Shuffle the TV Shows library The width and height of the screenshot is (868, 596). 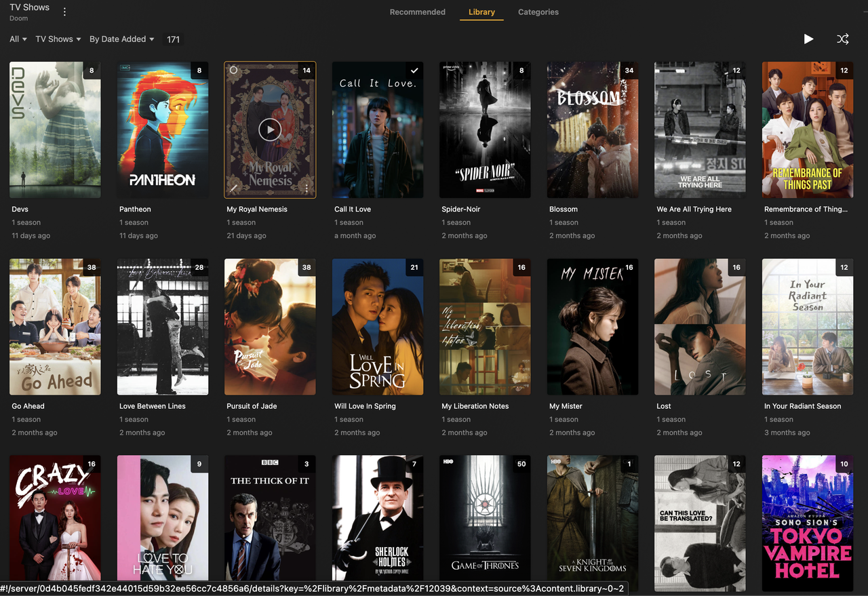click(x=843, y=39)
